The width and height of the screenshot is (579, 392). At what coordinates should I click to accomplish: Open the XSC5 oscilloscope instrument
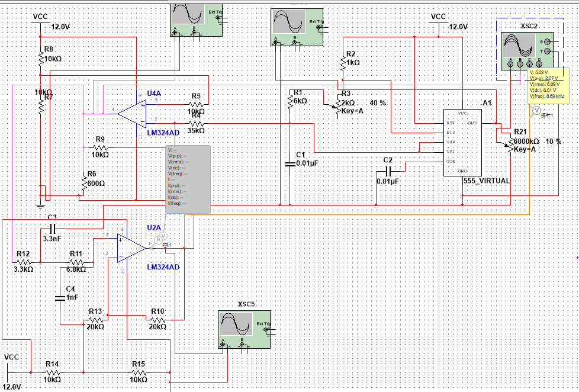(244, 329)
